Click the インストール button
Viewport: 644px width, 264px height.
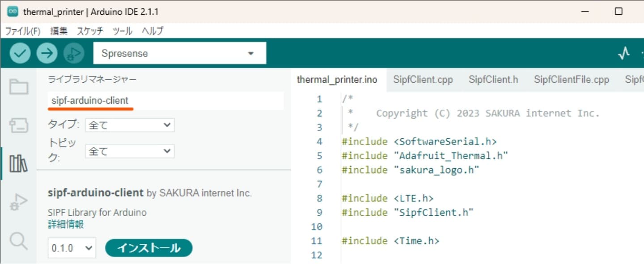point(148,248)
